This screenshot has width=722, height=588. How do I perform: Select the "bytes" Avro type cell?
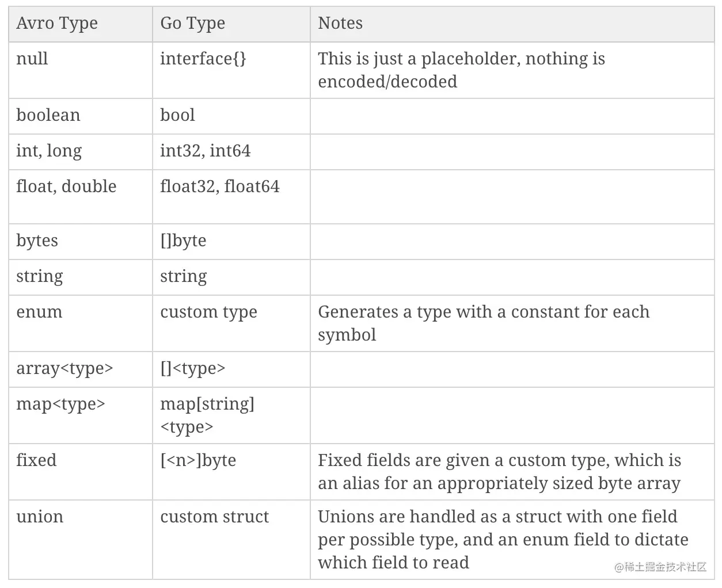pyautogui.click(x=37, y=240)
